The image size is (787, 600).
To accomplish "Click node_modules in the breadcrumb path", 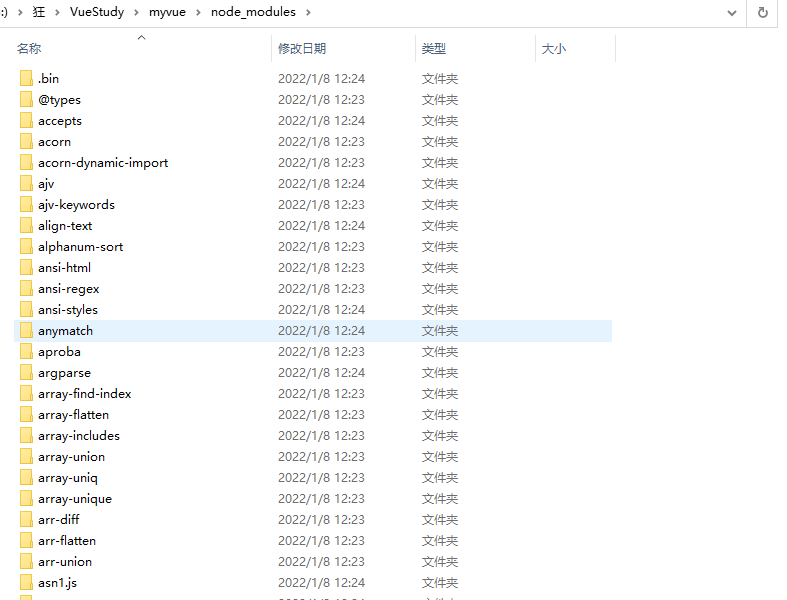I will (253, 12).
